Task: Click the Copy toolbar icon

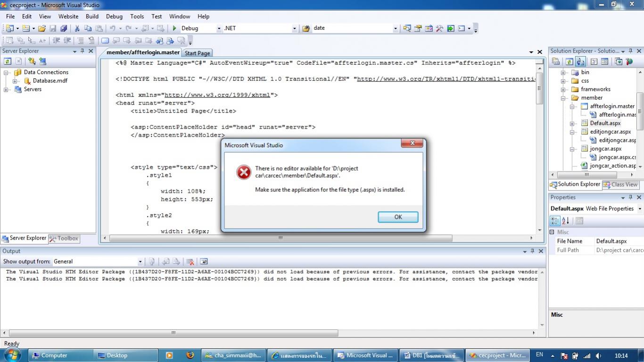Action: tap(88, 28)
